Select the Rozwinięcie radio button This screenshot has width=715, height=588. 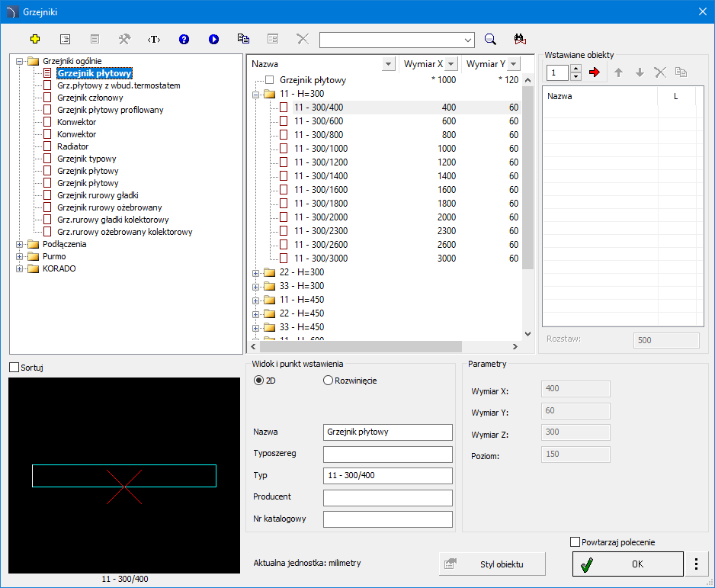pos(329,381)
